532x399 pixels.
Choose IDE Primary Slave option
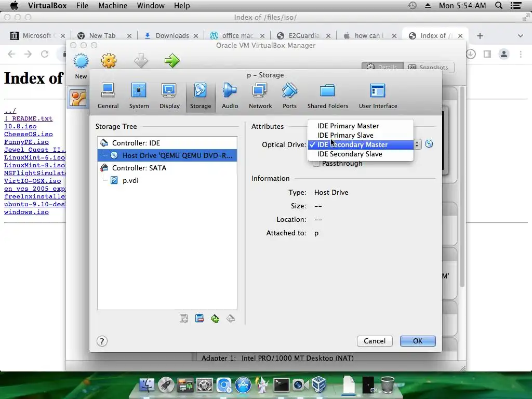click(361, 135)
